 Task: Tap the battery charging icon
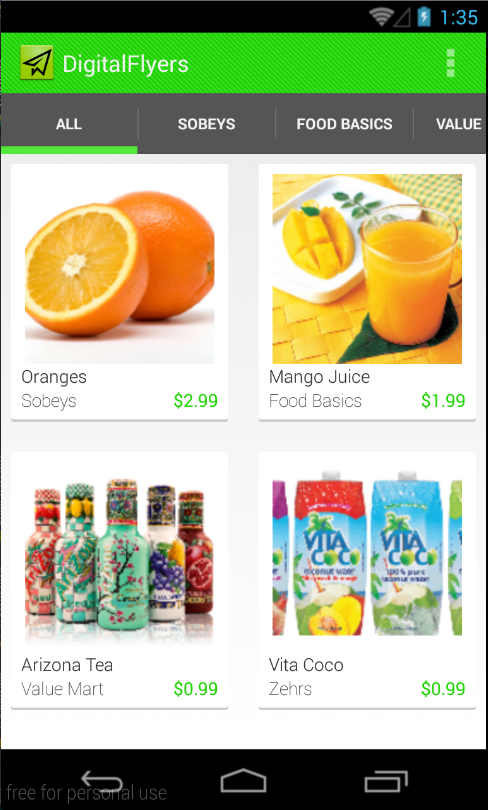(x=424, y=17)
